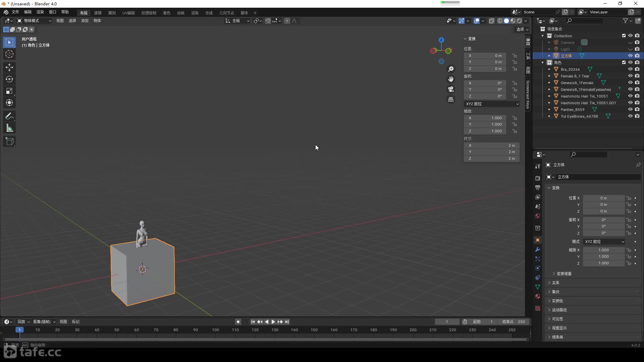Switch to the 几何节点 workspace tab
The image size is (644, 362).
pyautogui.click(x=227, y=13)
